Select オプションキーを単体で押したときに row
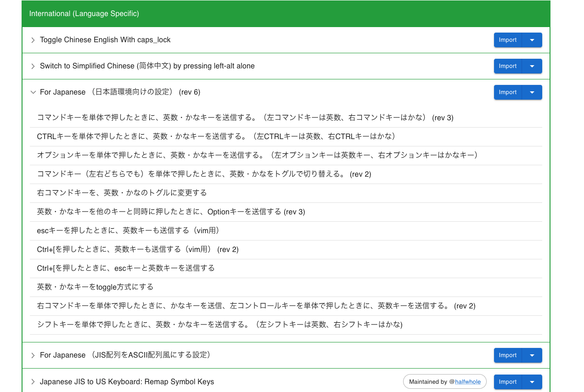584x392 pixels. (x=286, y=156)
